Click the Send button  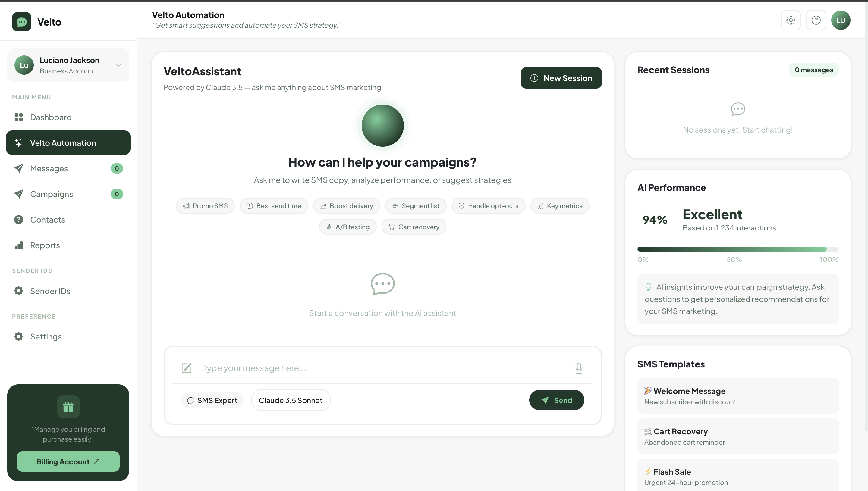point(557,400)
